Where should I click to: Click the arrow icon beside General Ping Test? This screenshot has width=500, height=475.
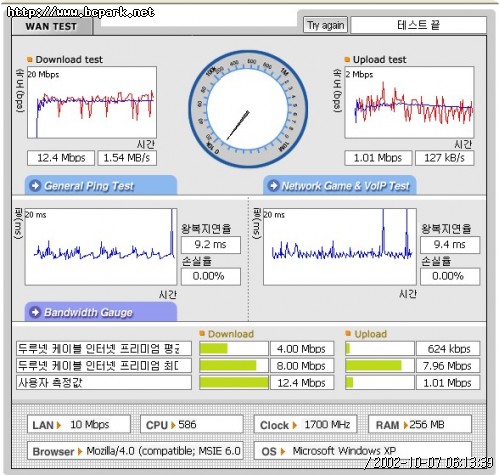click(x=35, y=185)
